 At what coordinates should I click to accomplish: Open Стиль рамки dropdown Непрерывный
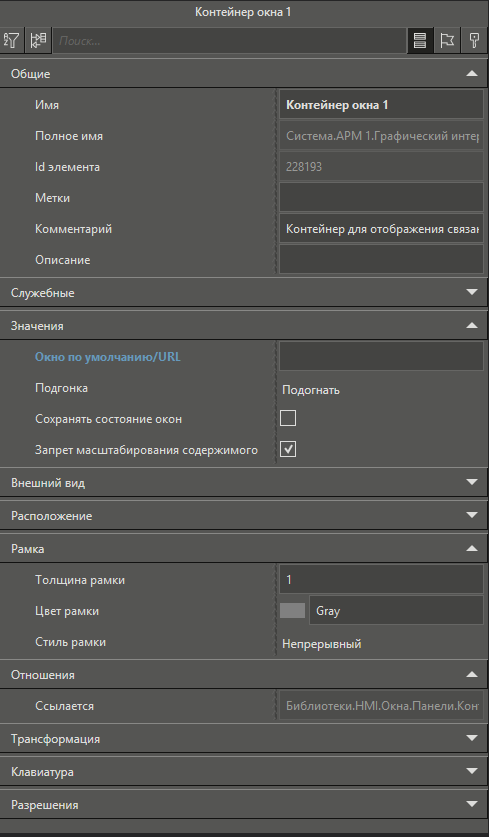click(321, 644)
